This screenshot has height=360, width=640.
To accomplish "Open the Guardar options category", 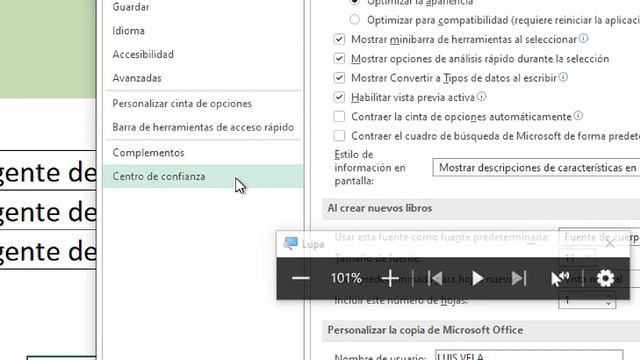I will coord(131,7).
